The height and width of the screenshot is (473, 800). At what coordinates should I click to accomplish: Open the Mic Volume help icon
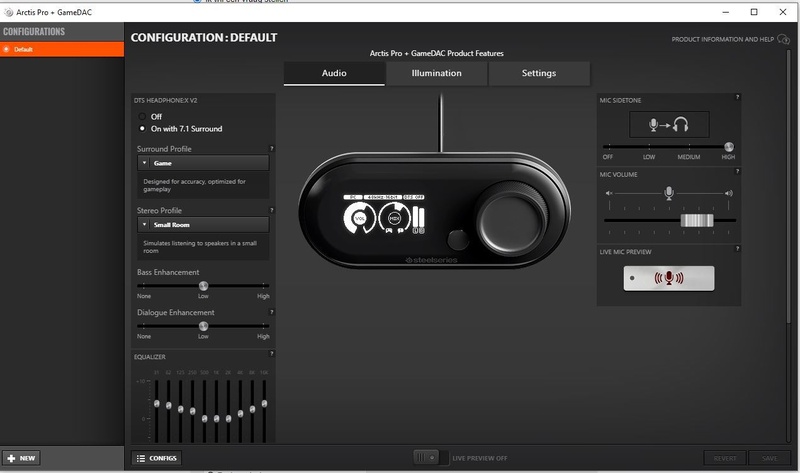pyautogui.click(x=737, y=171)
